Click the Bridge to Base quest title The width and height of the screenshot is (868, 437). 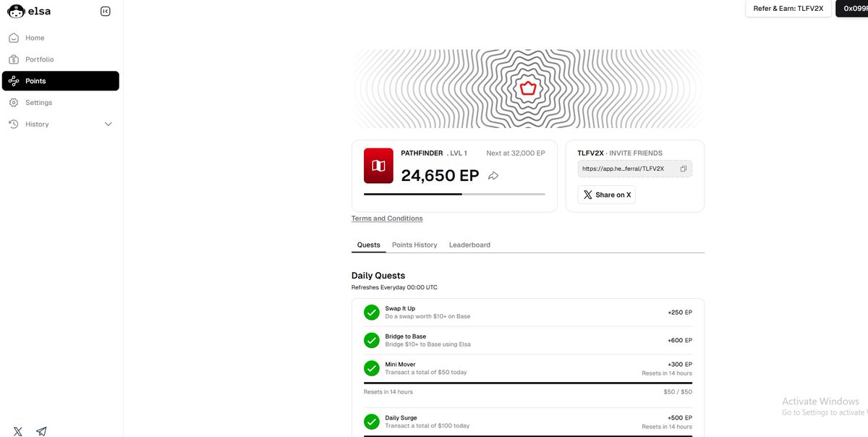(406, 336)
